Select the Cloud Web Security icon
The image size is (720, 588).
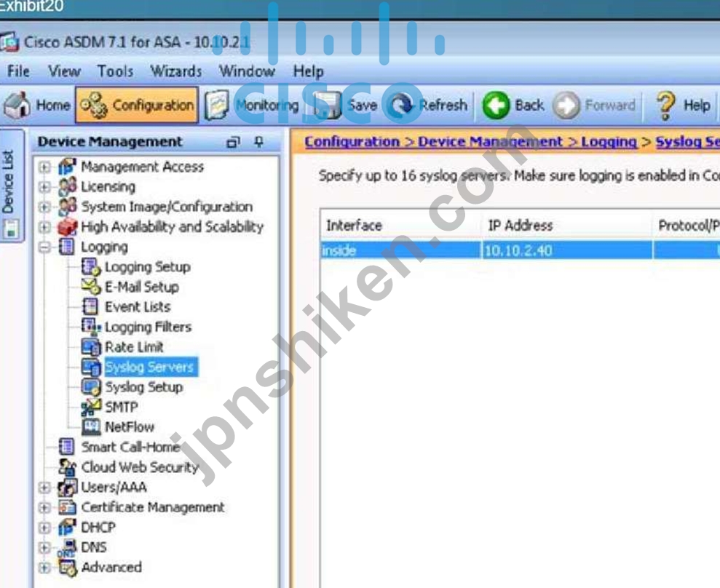[67, 467]
